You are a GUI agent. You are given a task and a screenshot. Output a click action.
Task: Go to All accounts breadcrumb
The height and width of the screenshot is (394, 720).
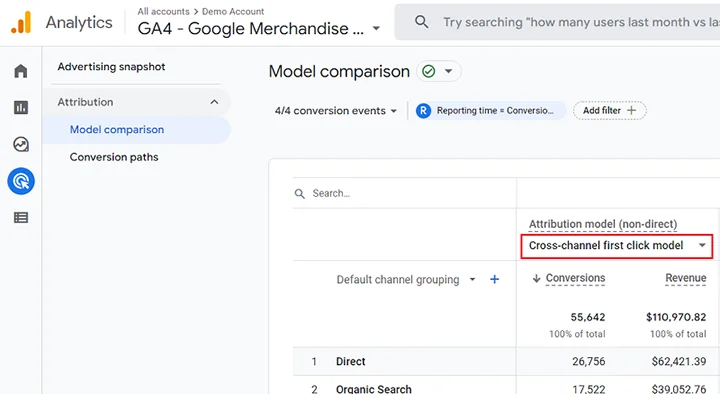tap(163, 11)
